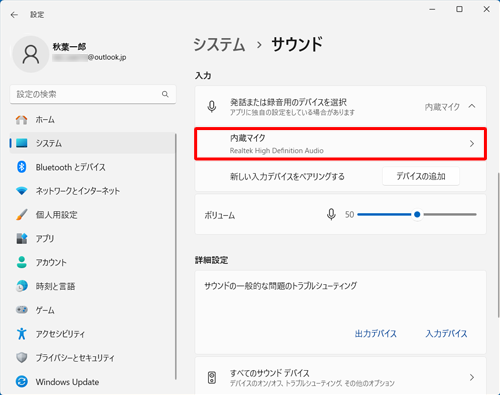
Task: Click the Windows Update sync icon
Action: 22,381
